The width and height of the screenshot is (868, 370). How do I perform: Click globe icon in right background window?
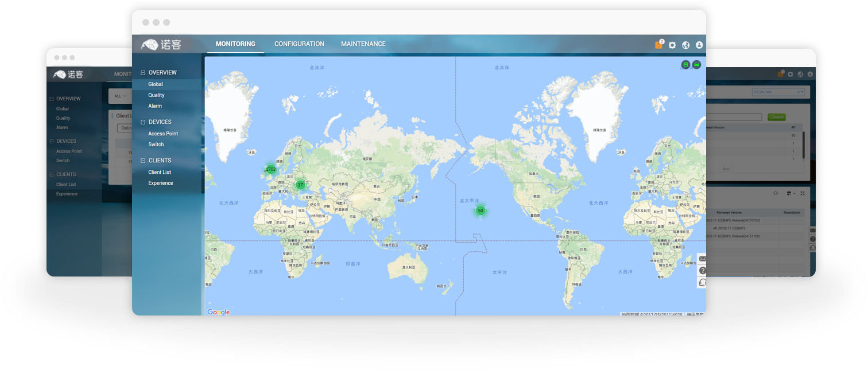(800, 75)
